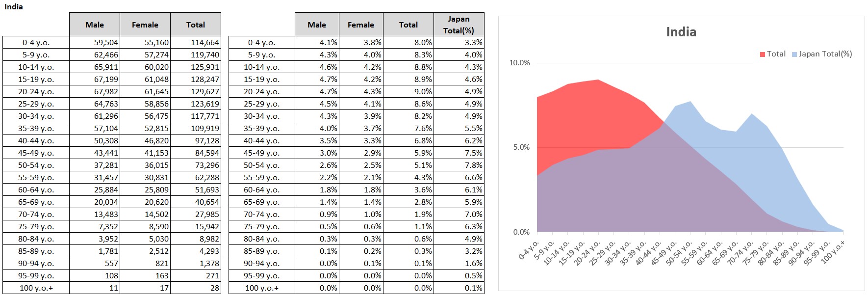This screenshot has width=868, height=297.
Task: Click "Total" header in the percentage table
Action: (408, 25)
